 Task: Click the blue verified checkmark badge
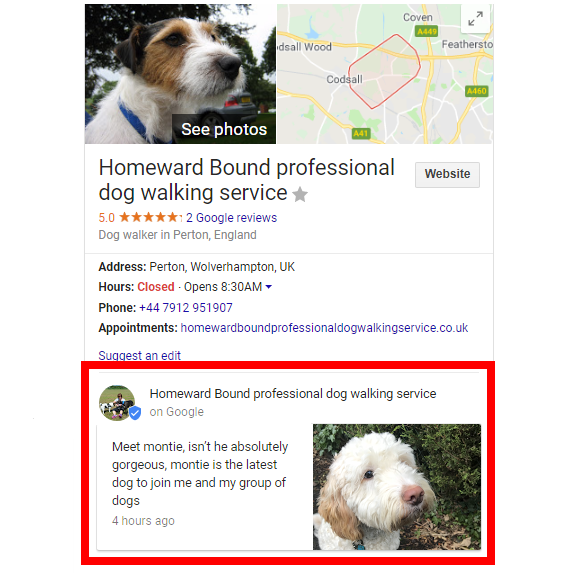tap(135, 413)
